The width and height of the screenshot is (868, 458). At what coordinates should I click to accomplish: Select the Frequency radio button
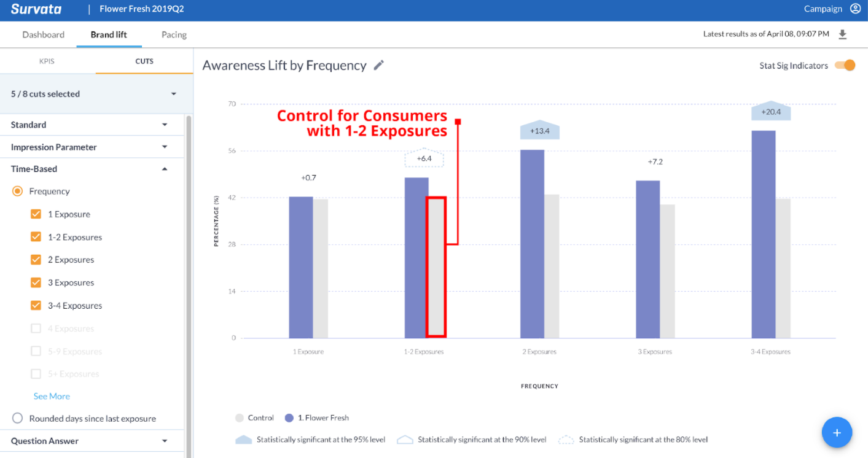17,191
